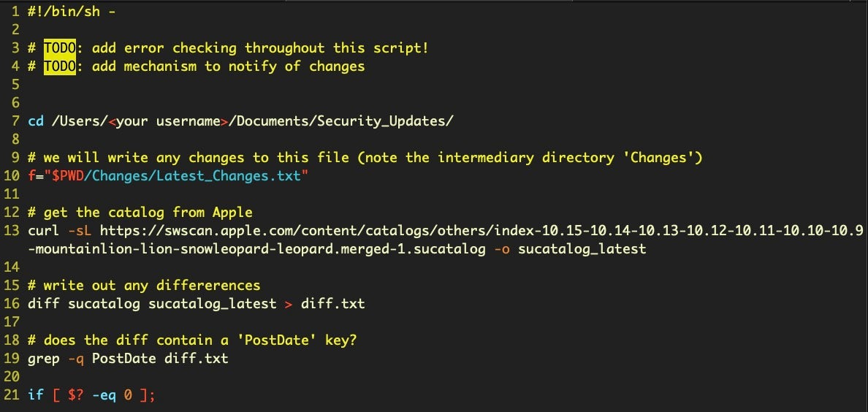
Task: Click the grep command word
Action: tap(43, 359)
